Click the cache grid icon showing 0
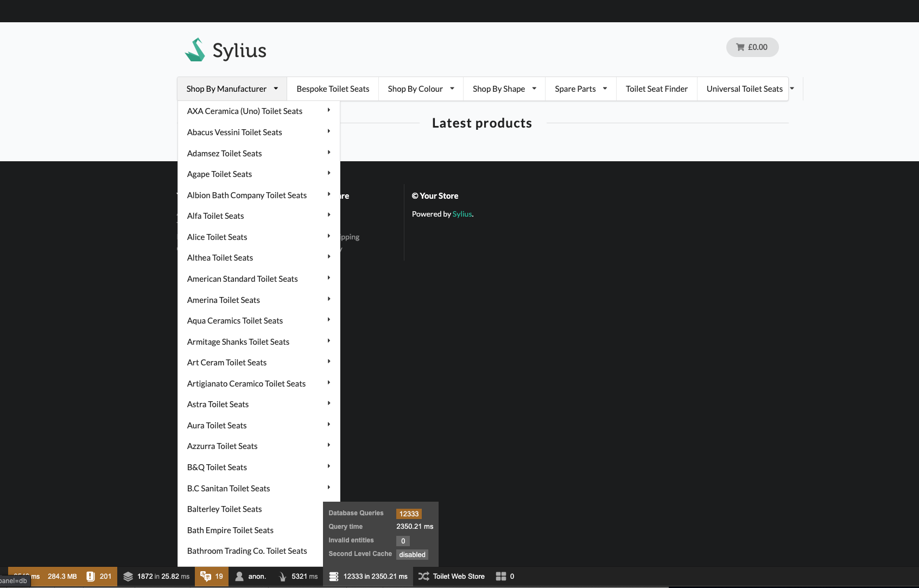 (x=500, y=576)
